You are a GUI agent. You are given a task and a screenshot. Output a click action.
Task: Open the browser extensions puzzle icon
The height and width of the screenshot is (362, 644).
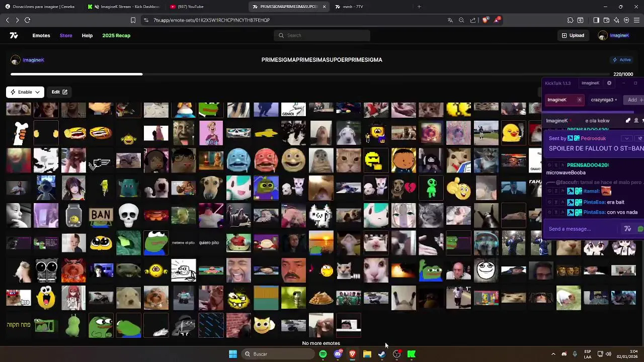[570, 20]
